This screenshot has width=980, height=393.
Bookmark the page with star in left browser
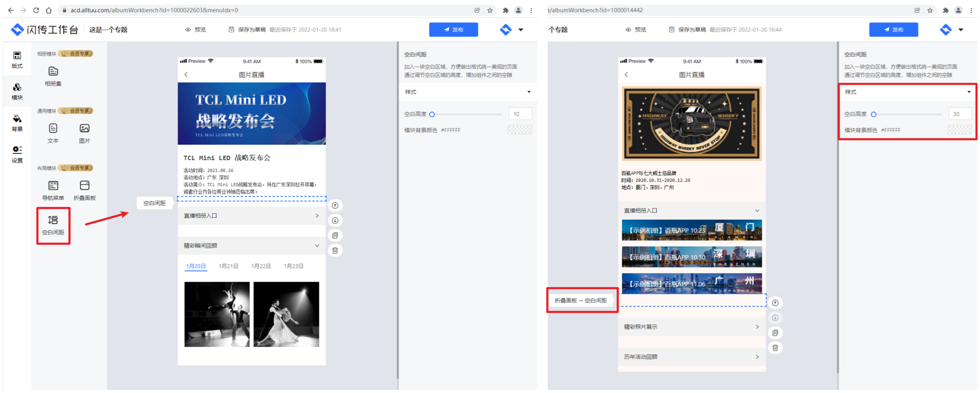pyautogui.click(x=490, y=10)
